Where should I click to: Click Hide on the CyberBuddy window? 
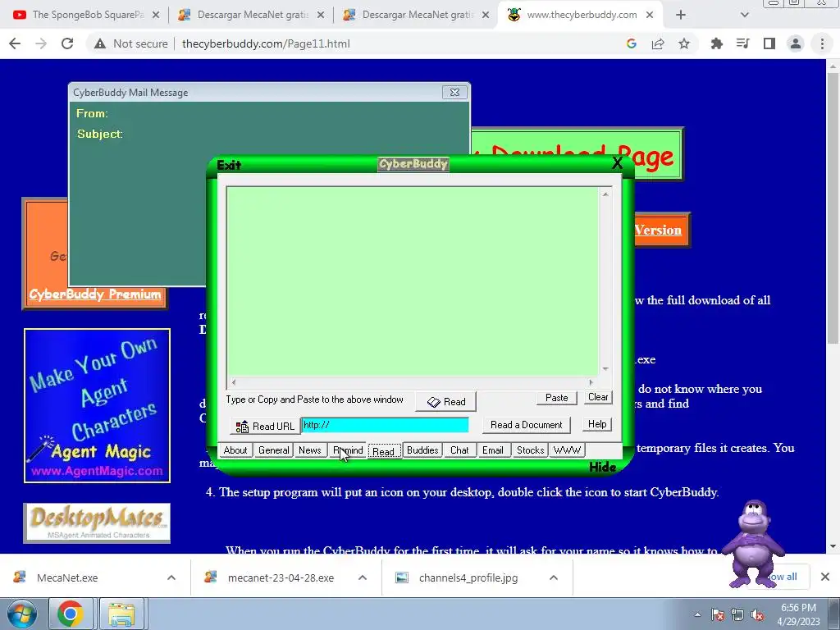point(603,467)
